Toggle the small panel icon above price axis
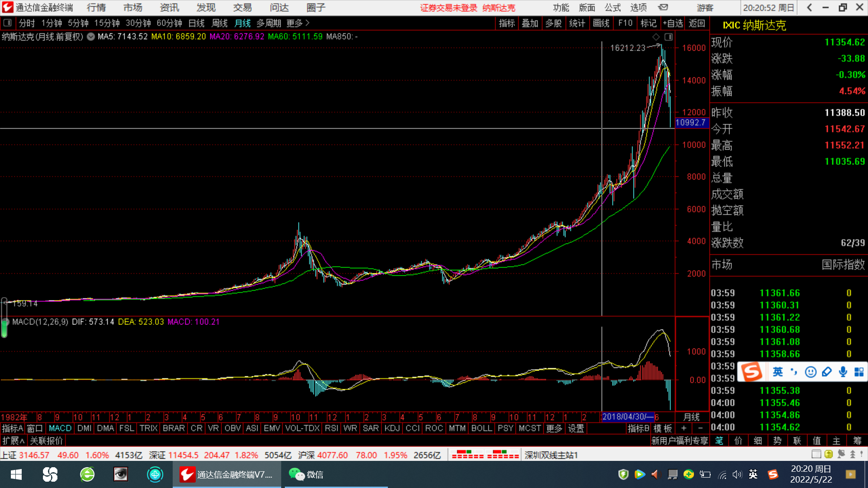Screen dimensions: 868x488 click(x=669, y=37)
